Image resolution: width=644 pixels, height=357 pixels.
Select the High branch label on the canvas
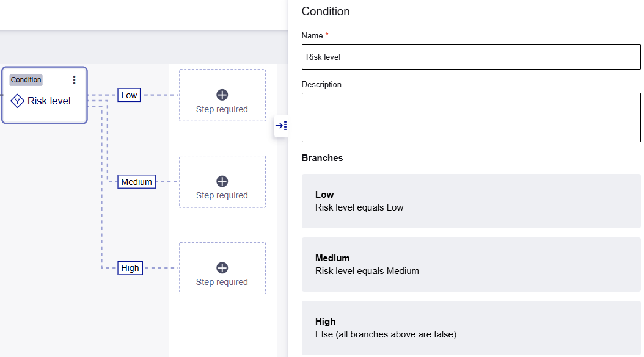click(130, 267)
